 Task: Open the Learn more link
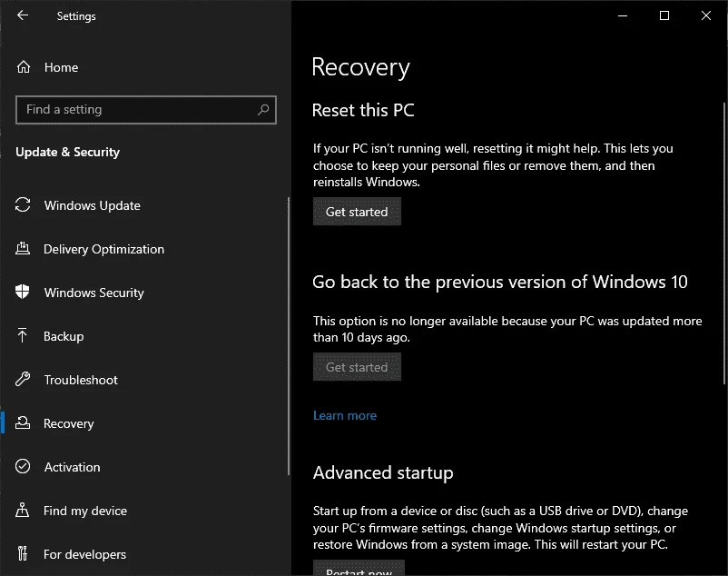pyautogui.click(x=345, y=415)
